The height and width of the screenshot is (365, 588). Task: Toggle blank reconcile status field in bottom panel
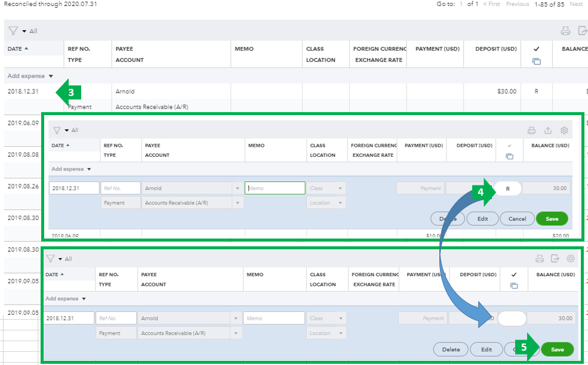(512, 318)
